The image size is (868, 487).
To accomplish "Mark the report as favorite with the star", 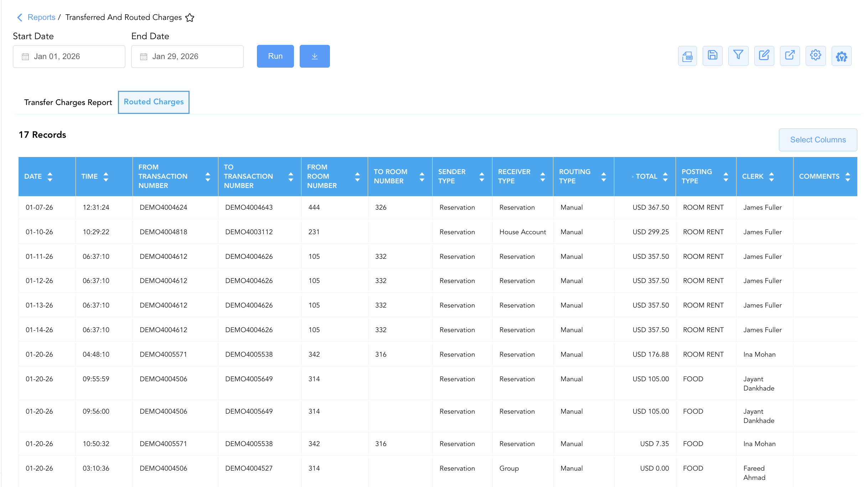I will tap(190, 17).
